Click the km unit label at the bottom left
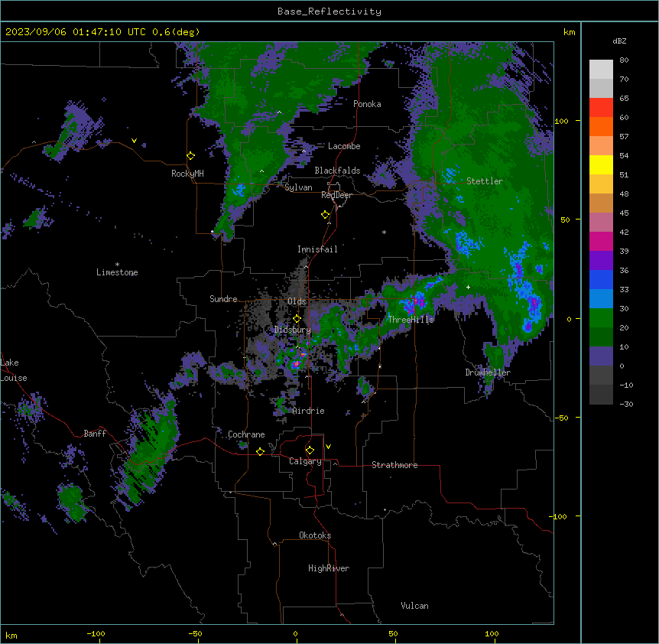Screen dimensions: 659x644 (x=11, y=636)
